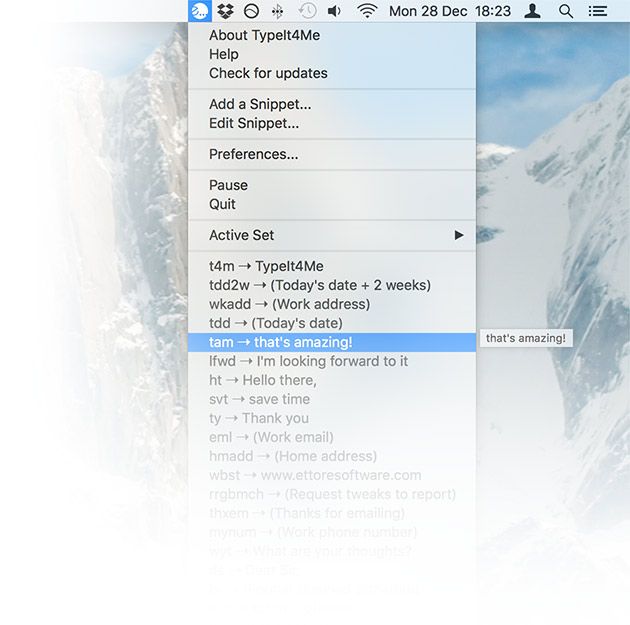
Task: Pause TypeIt4Me from the menu
Action: 332,185
